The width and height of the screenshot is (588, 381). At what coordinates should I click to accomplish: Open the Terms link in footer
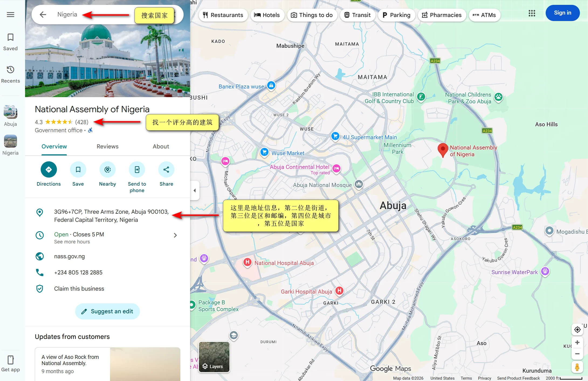(x=466, y=378)
